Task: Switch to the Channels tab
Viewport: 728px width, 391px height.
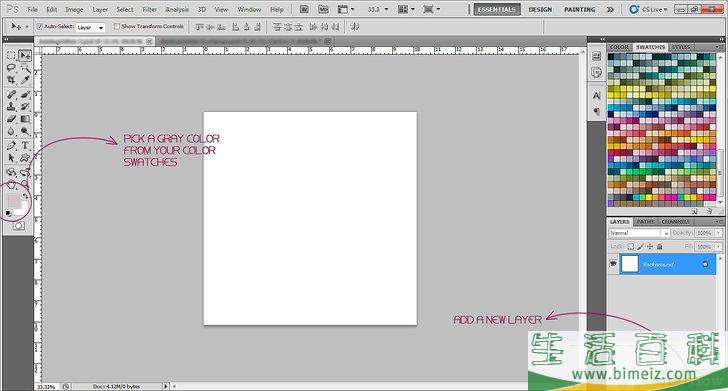Action: (x=676, y=222)
